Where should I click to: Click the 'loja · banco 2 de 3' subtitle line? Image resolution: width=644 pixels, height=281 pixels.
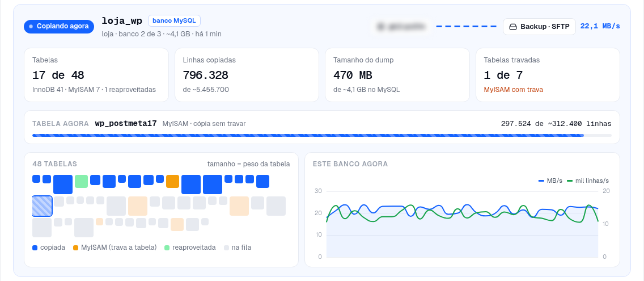(x=162, y=33)
